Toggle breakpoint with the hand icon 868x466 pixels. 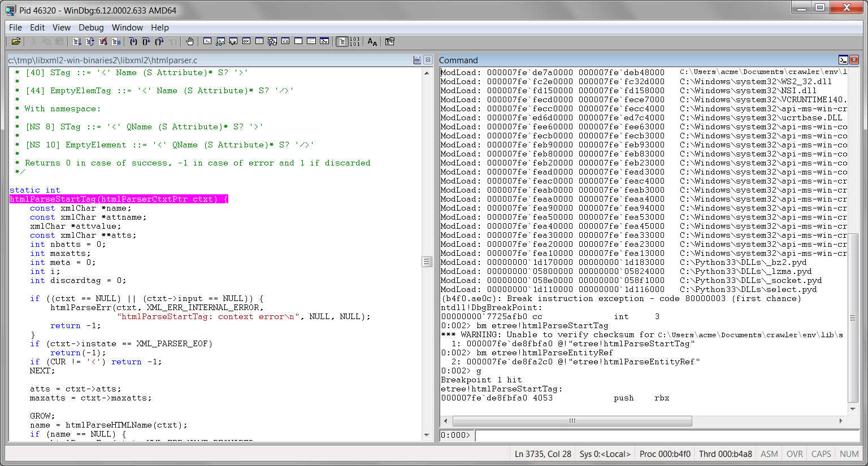(x=190, y=41)
